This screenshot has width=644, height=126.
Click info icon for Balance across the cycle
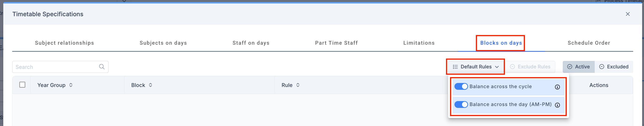(557, 87)
